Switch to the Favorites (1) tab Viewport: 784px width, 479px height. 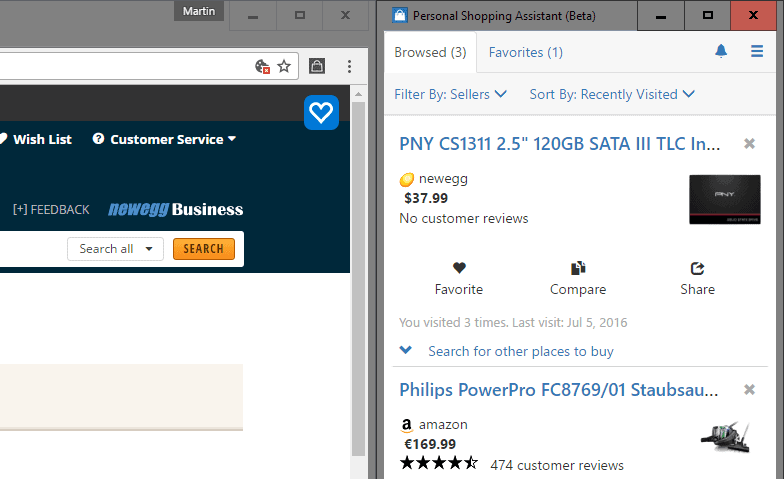(526, 52)
